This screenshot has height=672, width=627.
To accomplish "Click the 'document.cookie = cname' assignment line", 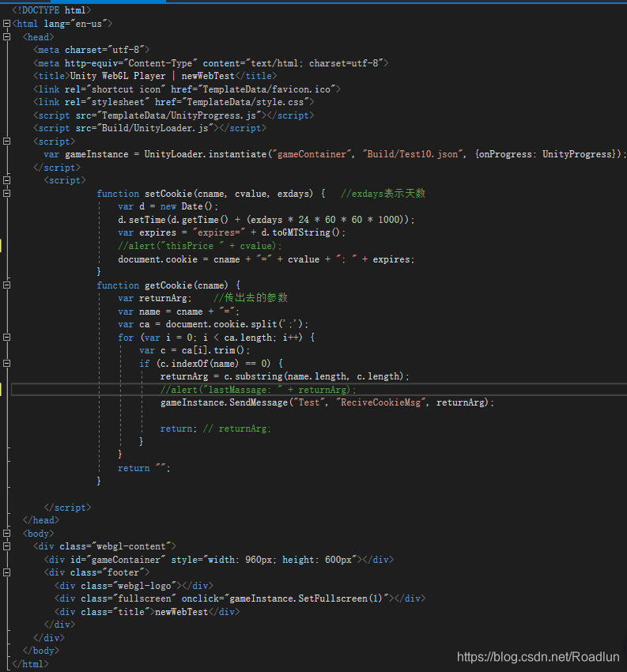I will pos(266,259).
